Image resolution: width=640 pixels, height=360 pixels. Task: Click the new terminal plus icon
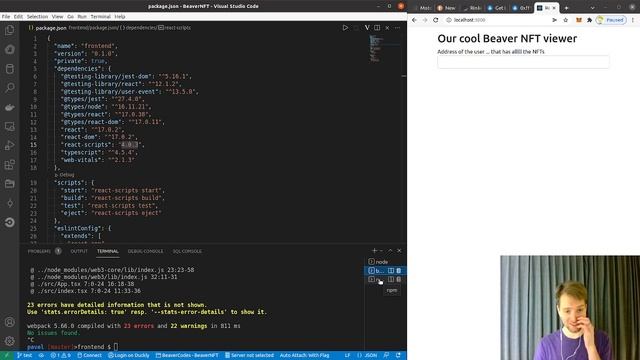pyautogui.click(x=374, y=251)
